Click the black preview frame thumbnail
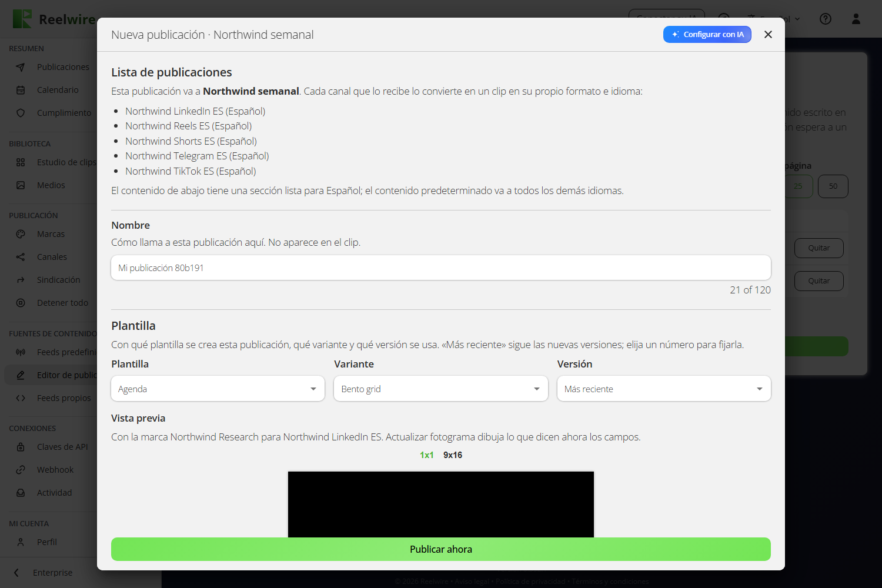The height and width of the screenshot is (588, 882). coord(441,505)
